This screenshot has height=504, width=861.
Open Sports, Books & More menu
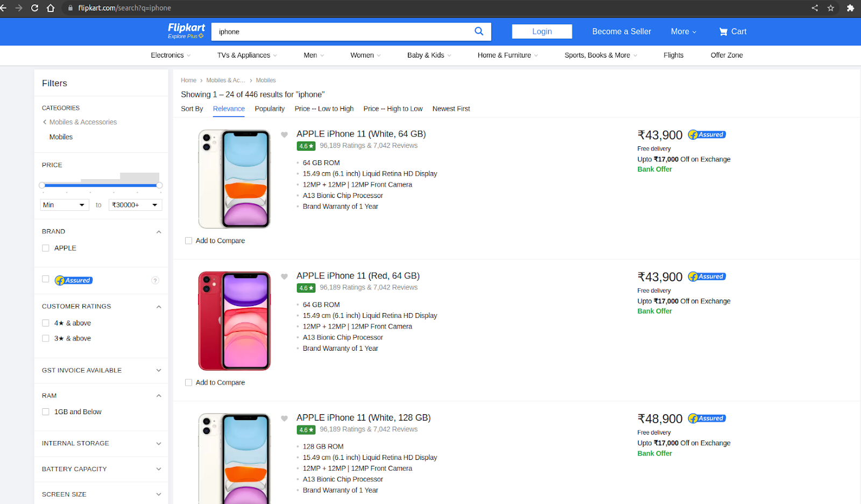[601, 55]
